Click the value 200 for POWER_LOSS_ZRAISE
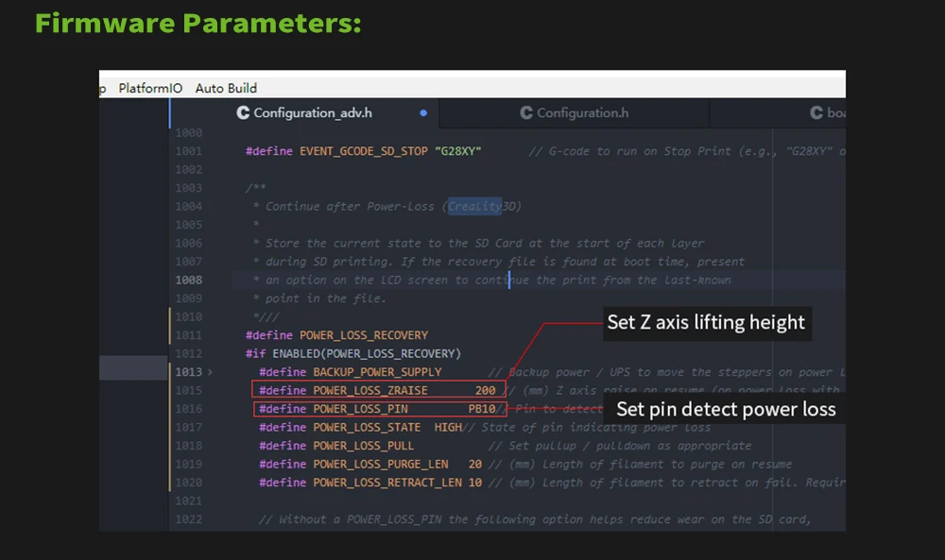The height and width of the screenshot is (560, 945). click(x=485, y=391)
